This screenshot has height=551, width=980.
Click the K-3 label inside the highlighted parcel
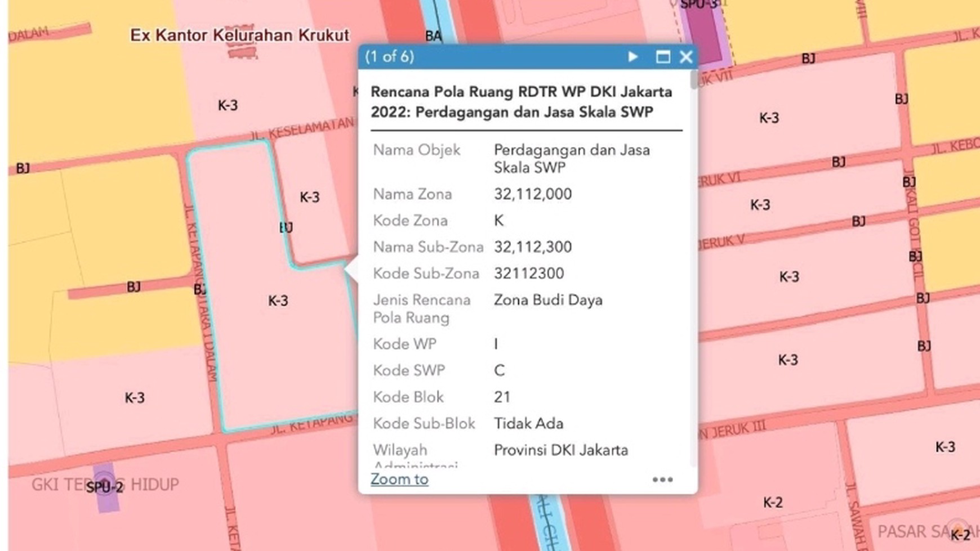(x=278, y=301)
